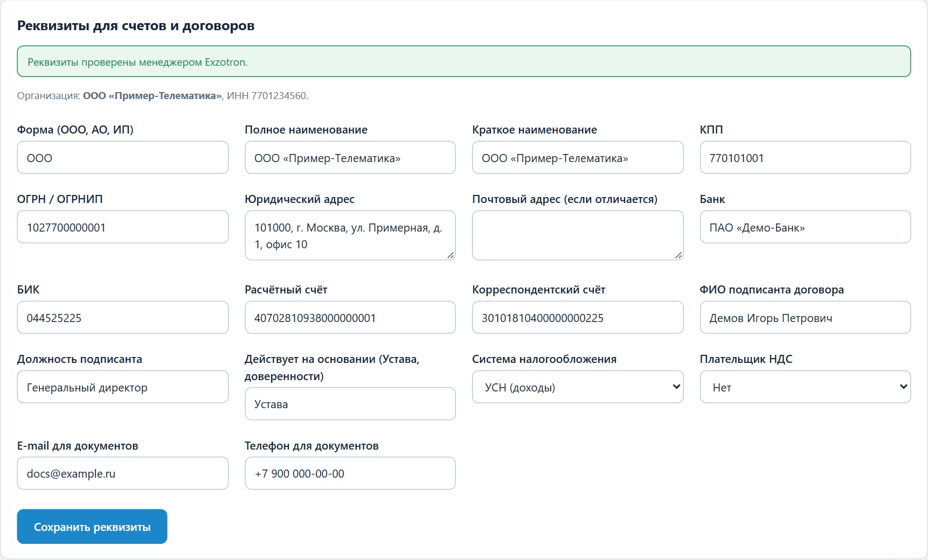928x560 pixels.
Task: Click the Телефон для документов label
Action: (x=311, y=446)
